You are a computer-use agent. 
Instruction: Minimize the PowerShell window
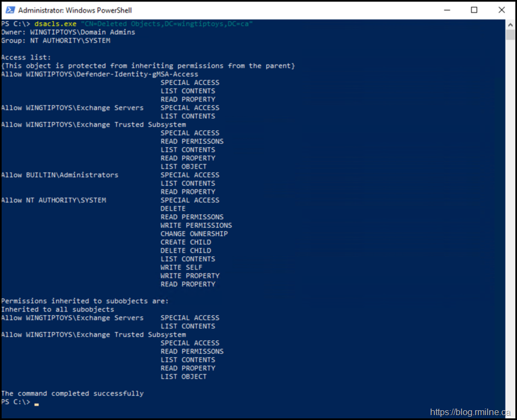click(x=446, y=10)
